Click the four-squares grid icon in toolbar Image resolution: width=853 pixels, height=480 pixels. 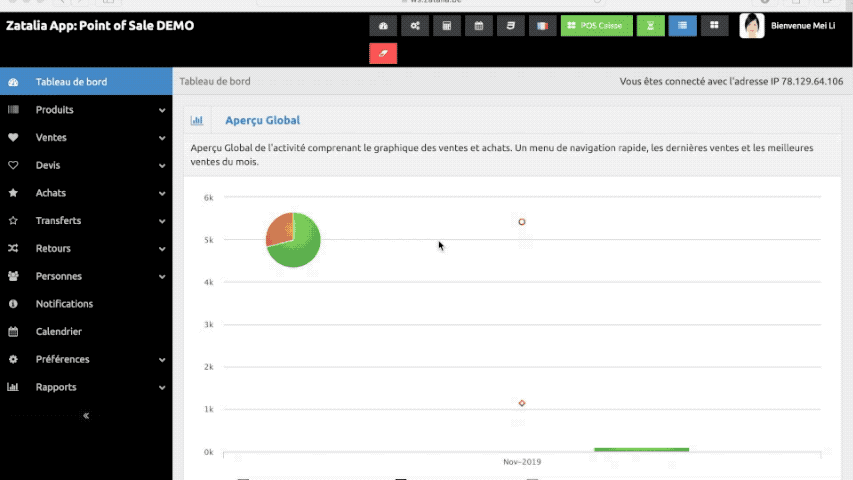(x=714, y=26)
